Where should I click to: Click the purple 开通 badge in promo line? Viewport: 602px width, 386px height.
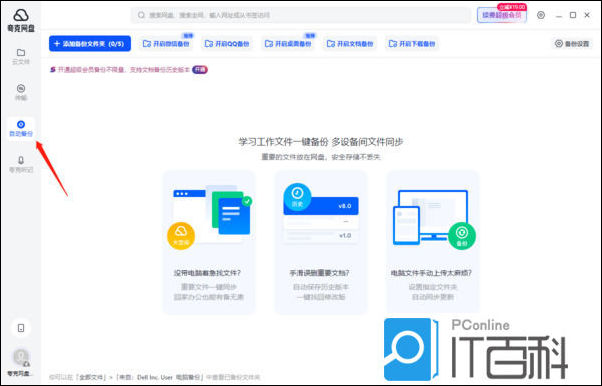tap(200, 70)
